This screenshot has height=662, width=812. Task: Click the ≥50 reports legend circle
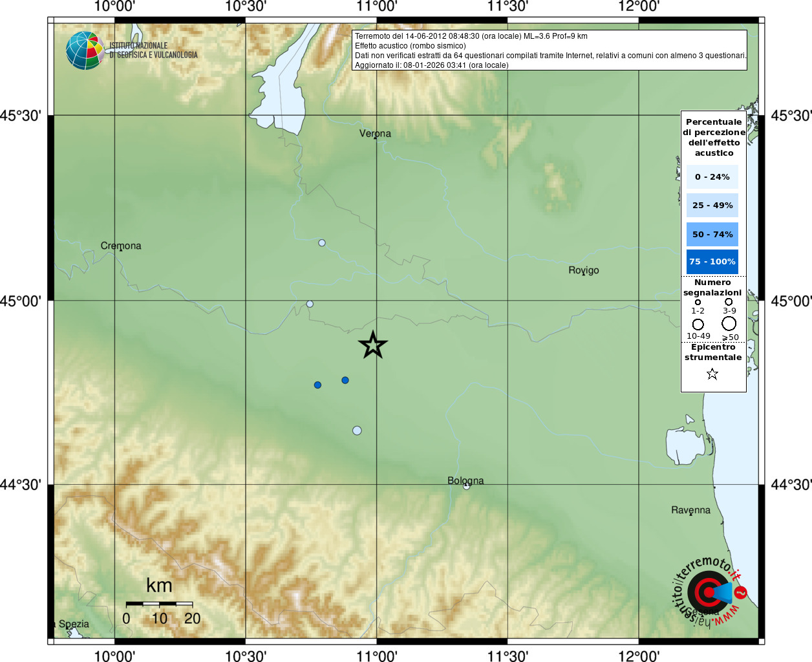pyautogui.click(x=729, y=324)
